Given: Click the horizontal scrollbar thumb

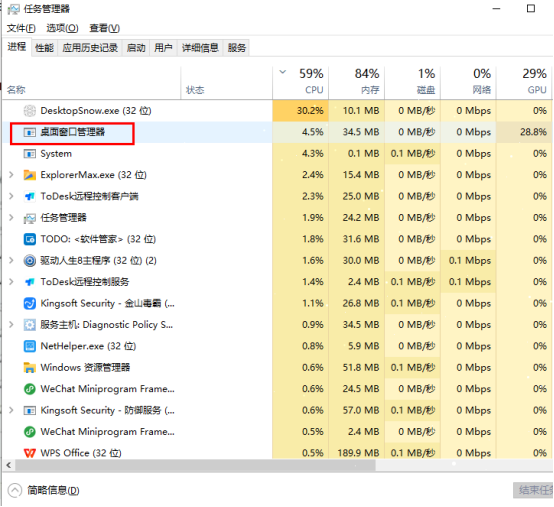Looking at the screenshot, I should [195, 465].
